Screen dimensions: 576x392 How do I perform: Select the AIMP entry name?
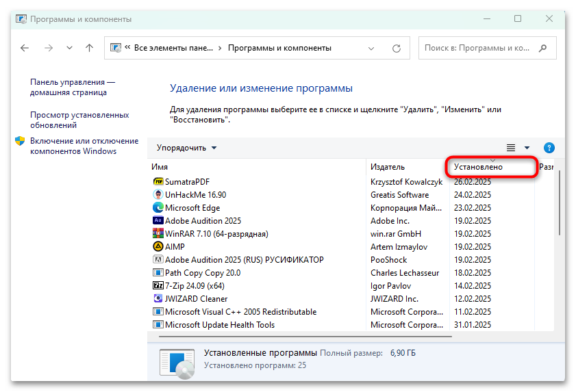click(x=175, y=247)
